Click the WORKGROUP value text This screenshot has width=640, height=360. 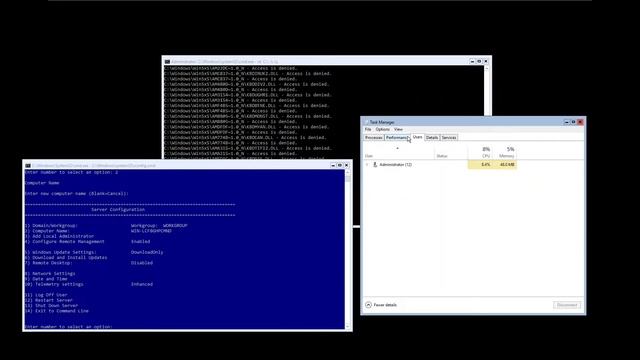click(175, 225)
